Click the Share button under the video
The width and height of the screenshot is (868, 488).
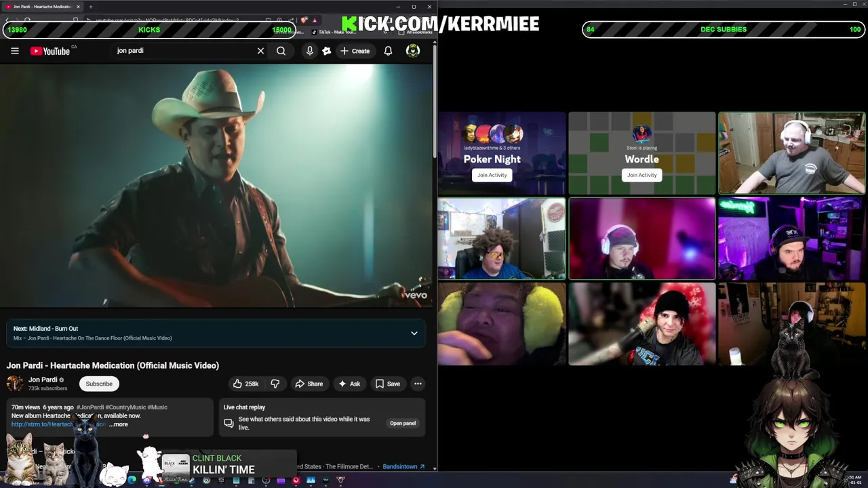pyautogui.click(x=309, y=384)
